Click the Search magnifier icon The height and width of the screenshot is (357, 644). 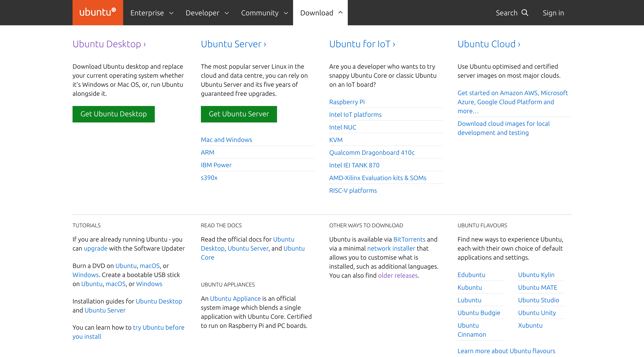[525, 12]
